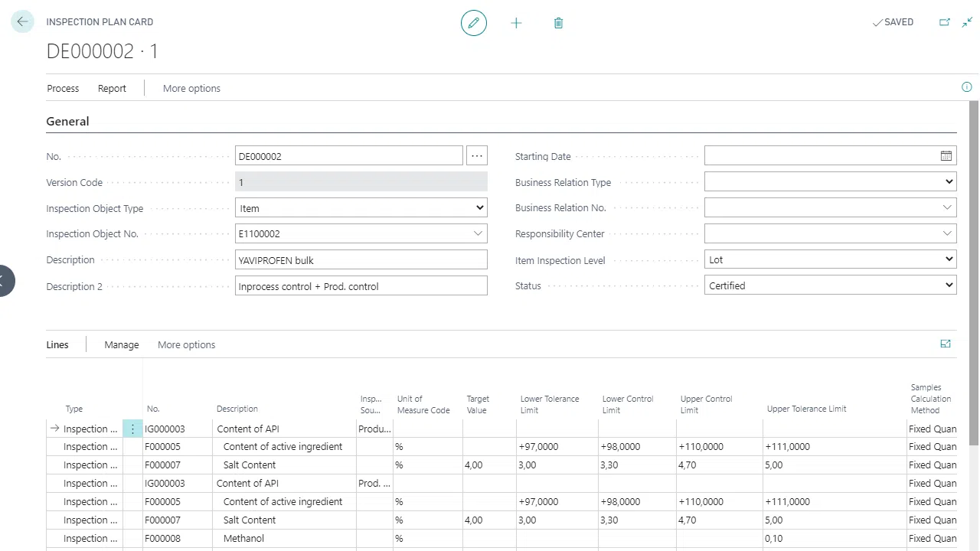Click the back arrow button
Image resolution: width=980 pixels, height=551 pixels.
(22, 22)
